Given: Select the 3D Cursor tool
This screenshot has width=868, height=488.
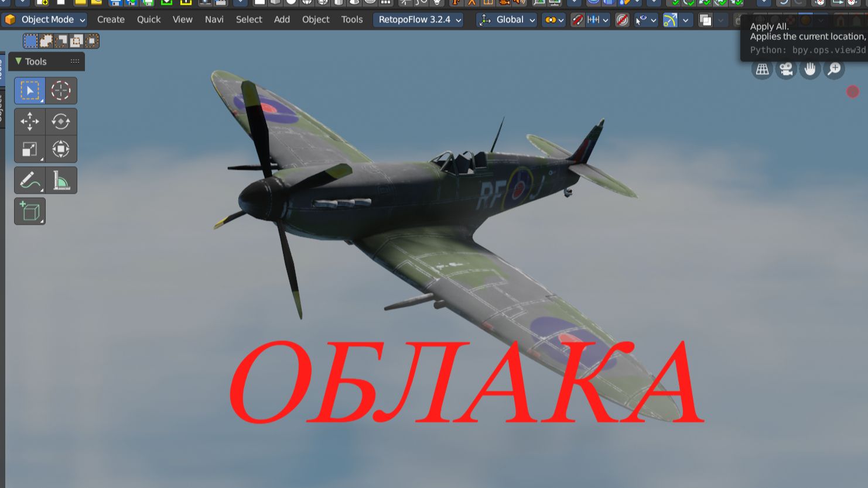Looking at the screenshot, I should [x=61, y=91].
